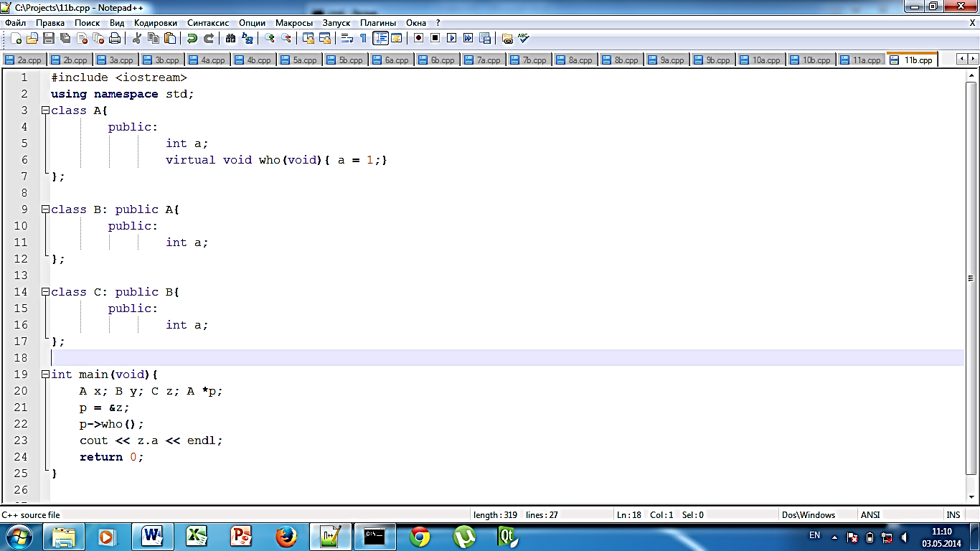Open the Запуск menu

point(336,23)
